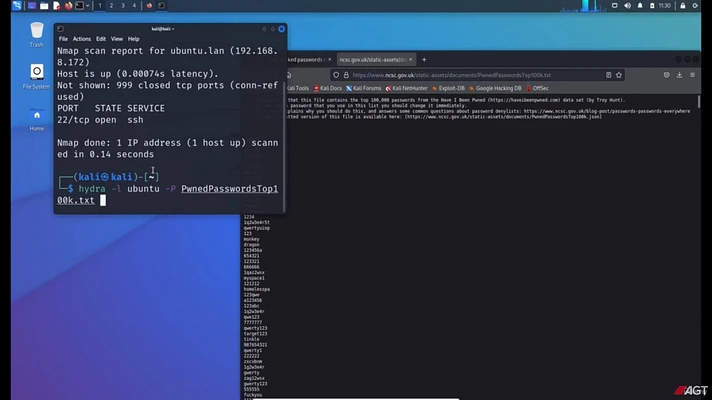
Task: Click the show desktop panel icon
Action: coord(32,5)
